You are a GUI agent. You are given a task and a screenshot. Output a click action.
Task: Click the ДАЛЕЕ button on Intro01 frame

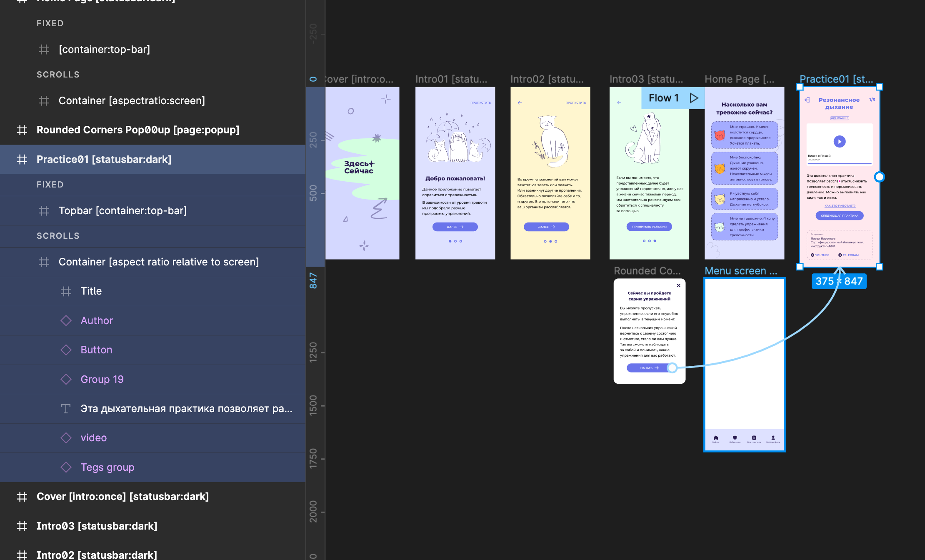tap(455, 227)
